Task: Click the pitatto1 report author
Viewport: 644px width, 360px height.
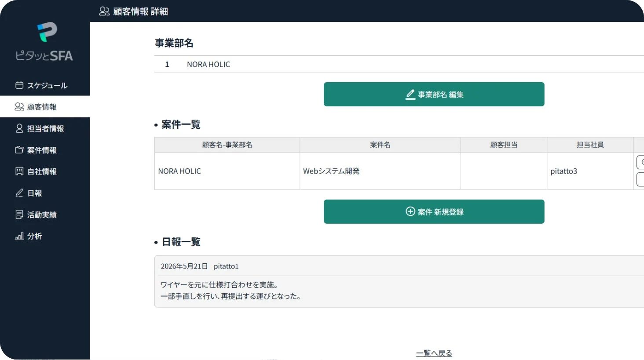Action: [x=226, y=266]
